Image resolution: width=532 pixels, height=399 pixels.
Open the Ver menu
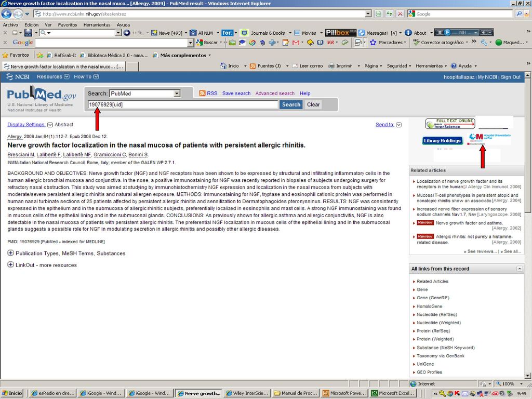48,25
